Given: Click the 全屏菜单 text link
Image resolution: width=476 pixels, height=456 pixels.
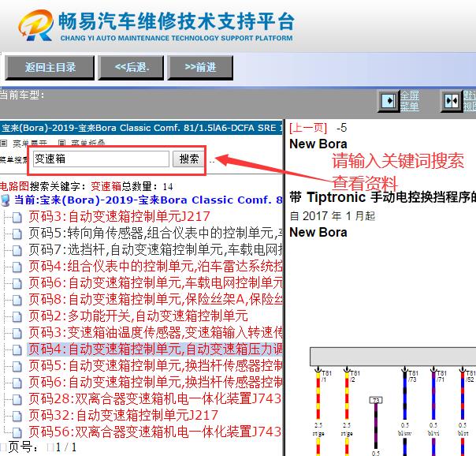Looking at the screenshot, I should (x=410, y=101).
